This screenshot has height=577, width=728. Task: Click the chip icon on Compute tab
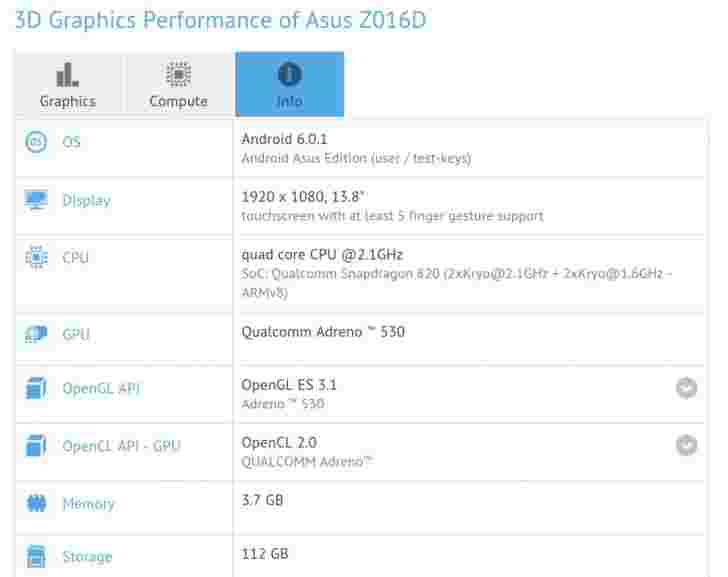tap(178, 74)
